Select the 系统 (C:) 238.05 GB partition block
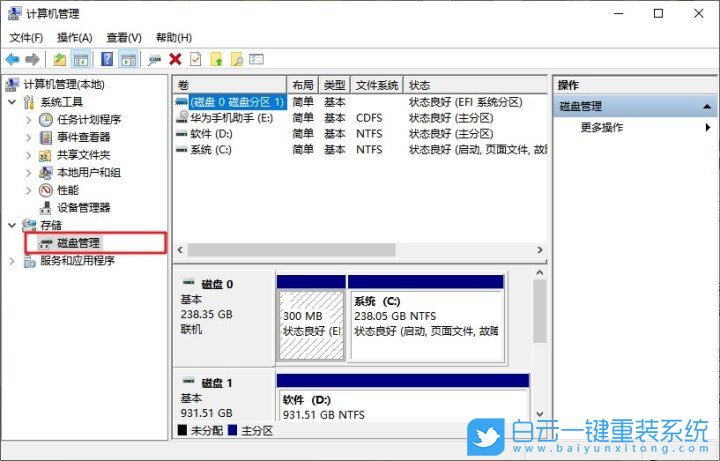 (x=426, y=318)
